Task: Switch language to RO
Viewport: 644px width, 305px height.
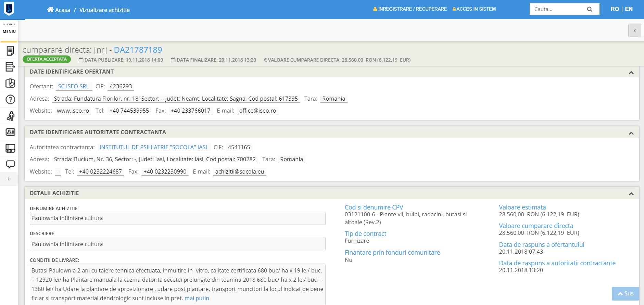Action: (615, 9)
